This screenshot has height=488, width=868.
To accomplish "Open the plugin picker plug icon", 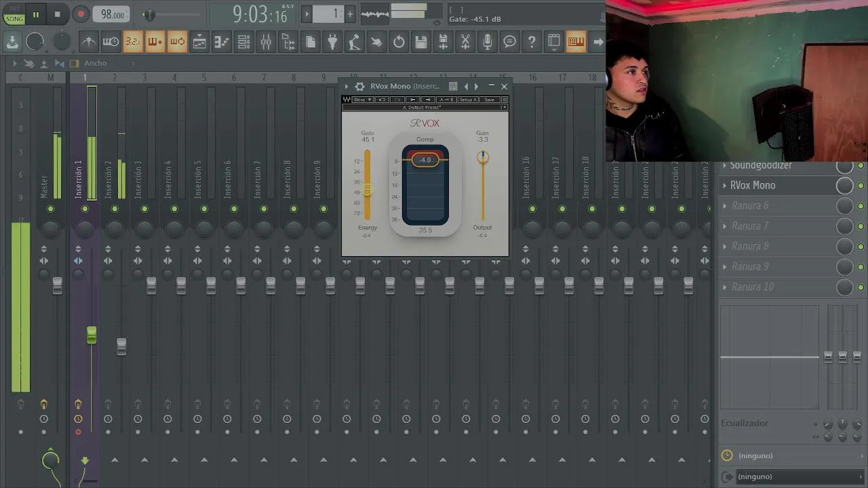I will pos(332,42).
